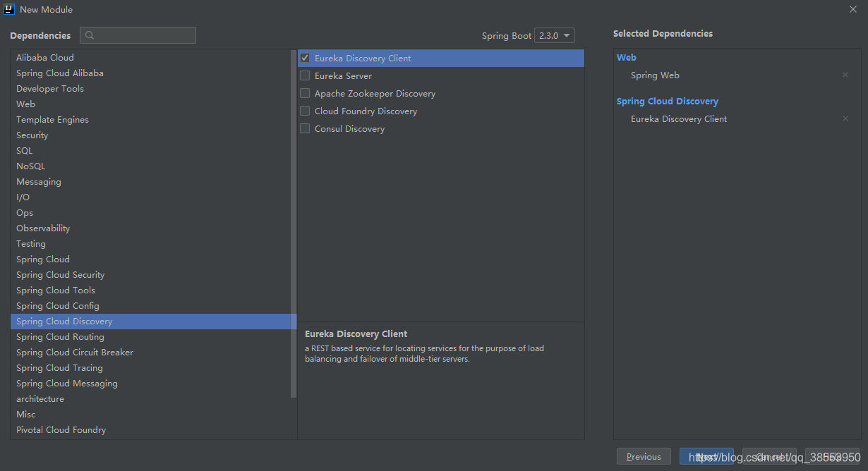The width and height of the screenshot is (868, 471).
Task: Open the Developer Tools category
Action: [151, 89]
